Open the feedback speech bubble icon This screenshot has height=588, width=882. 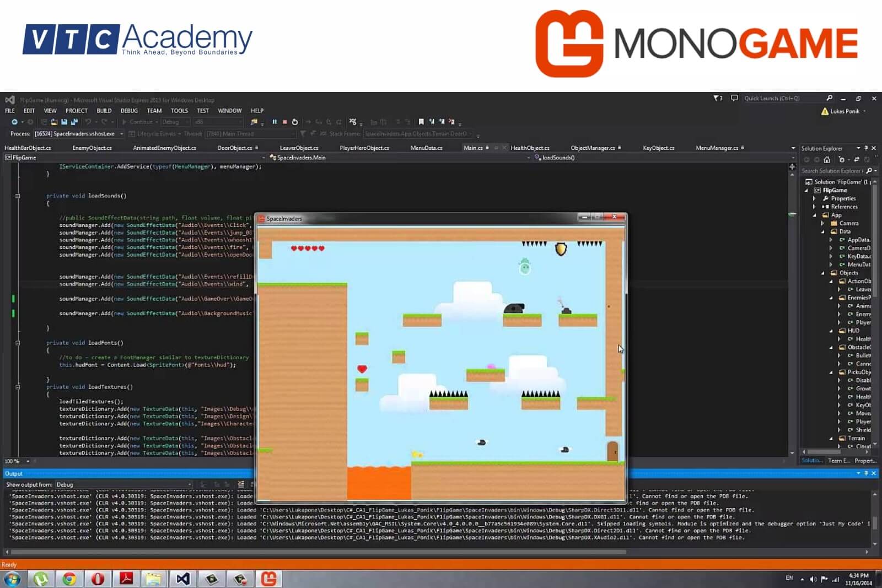coord(734,98)
